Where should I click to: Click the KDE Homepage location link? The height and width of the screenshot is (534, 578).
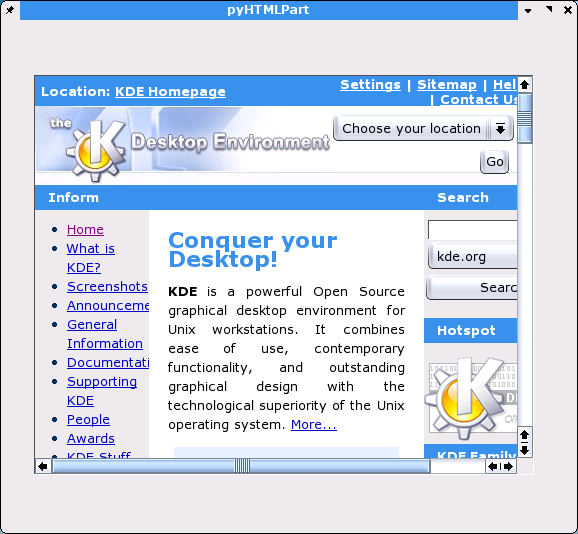[170, 91]
